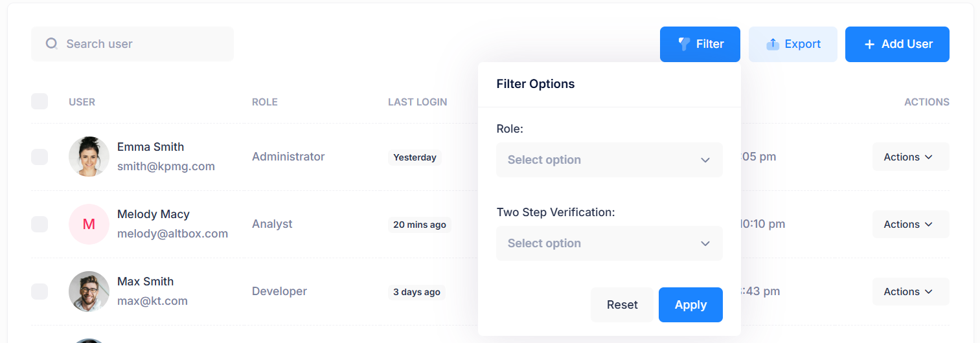980x343 pixels.
Task: Open Actions menu for Melody Macy
Action: 911,224
